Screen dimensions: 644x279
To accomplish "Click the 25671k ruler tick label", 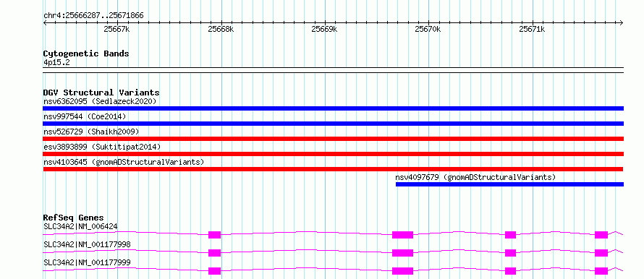I will pyautogui.click(x=533, y=29).
